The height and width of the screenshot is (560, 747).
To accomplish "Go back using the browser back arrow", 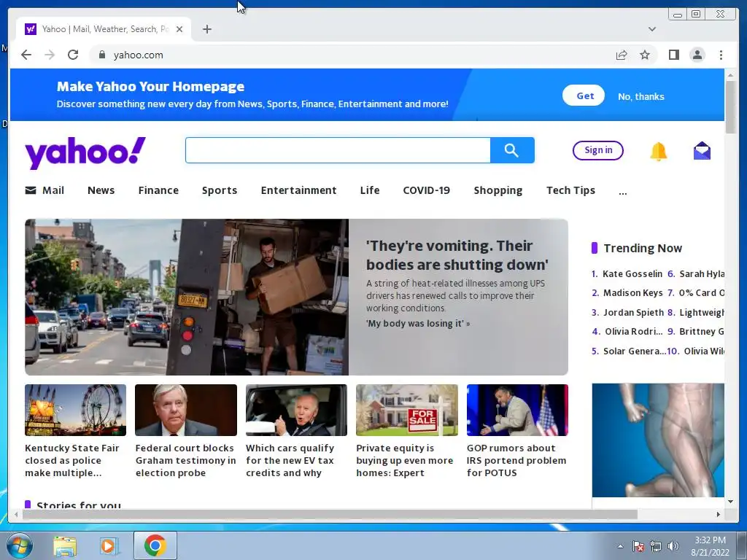I will point(26,55).
